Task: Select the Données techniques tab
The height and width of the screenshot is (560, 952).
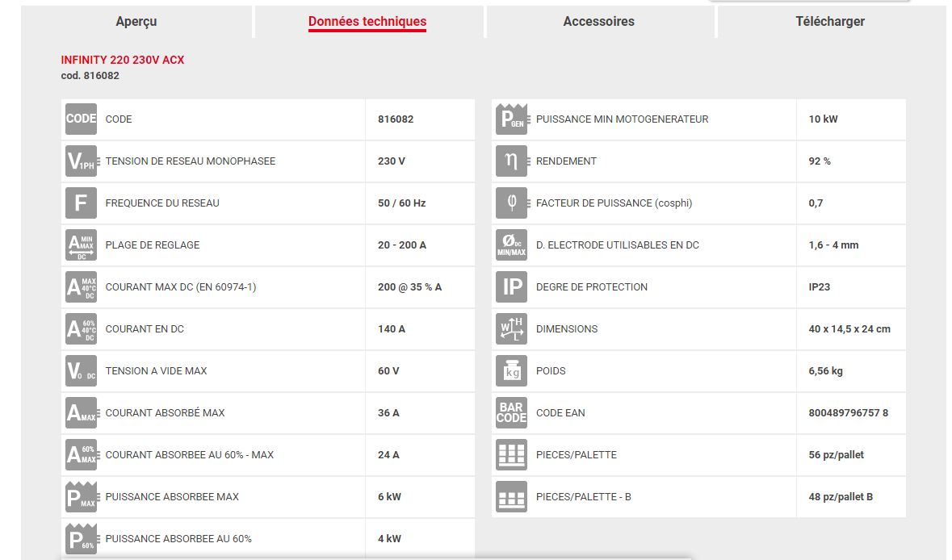Action: (367, 22)
